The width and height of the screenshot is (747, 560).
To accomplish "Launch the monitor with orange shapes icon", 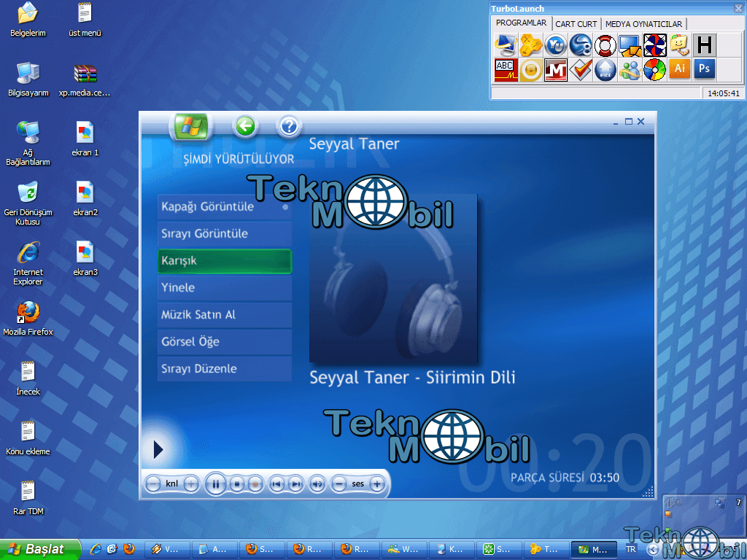I will 630,45.
